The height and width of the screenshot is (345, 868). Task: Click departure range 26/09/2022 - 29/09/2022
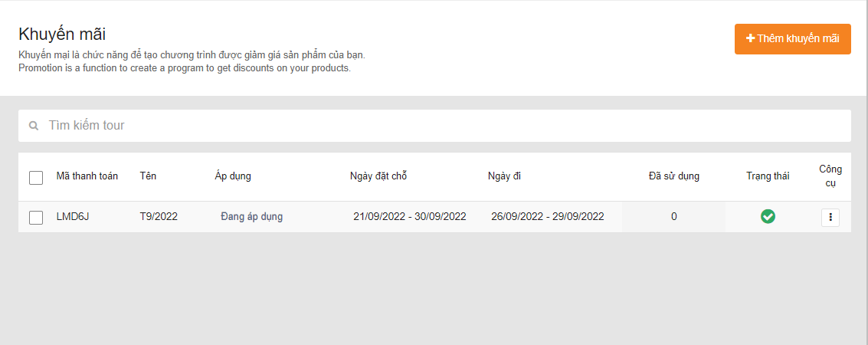548,217
